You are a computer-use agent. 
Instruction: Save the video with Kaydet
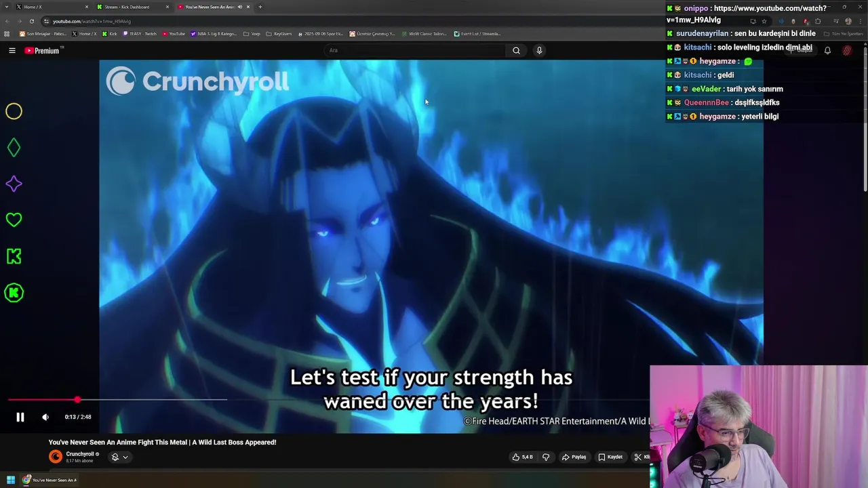[x=610, y=457]
